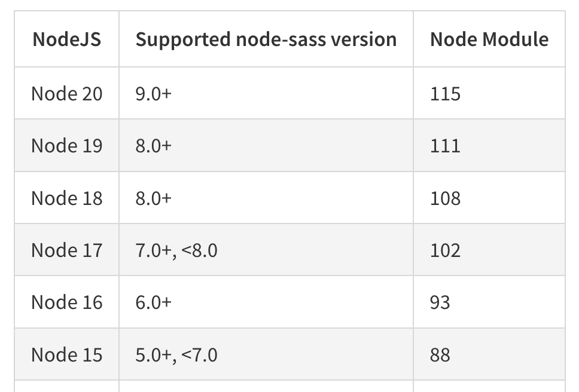Screen dimensions: 579x392
Task: Select the Node 16 cell
Action: click(x=67, y=302)
